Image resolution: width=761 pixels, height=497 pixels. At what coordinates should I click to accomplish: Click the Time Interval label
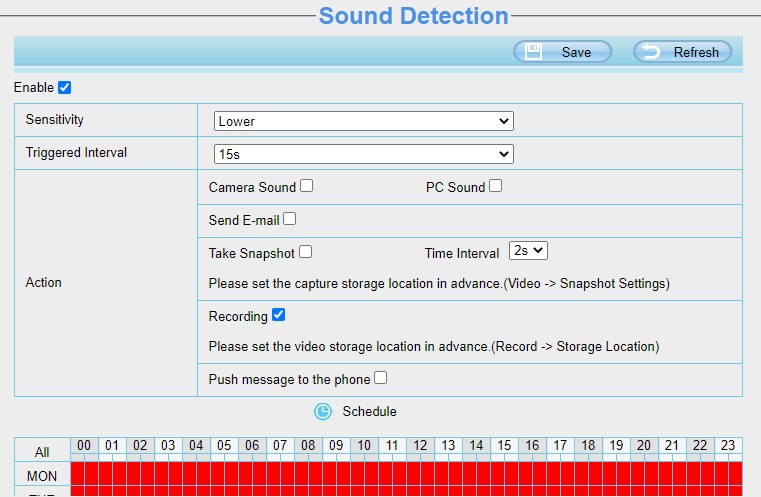(x=462, y=253)
